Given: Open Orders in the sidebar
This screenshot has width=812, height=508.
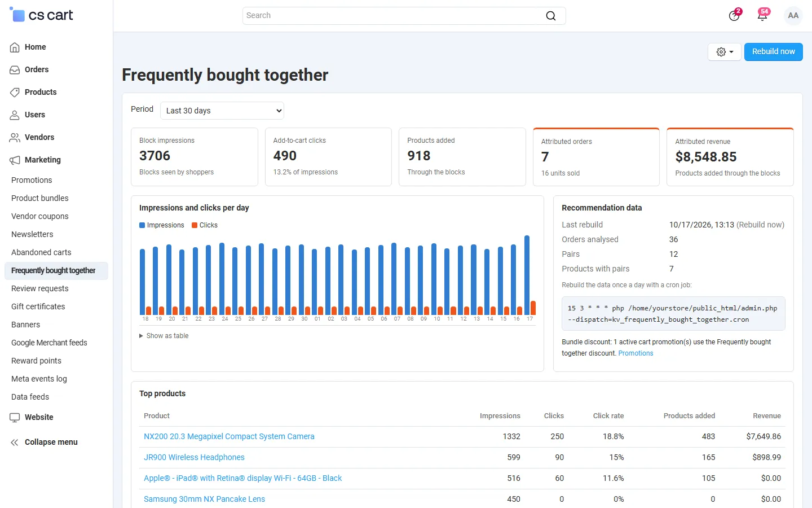Looking at the screenshot, I should (37, 69).
